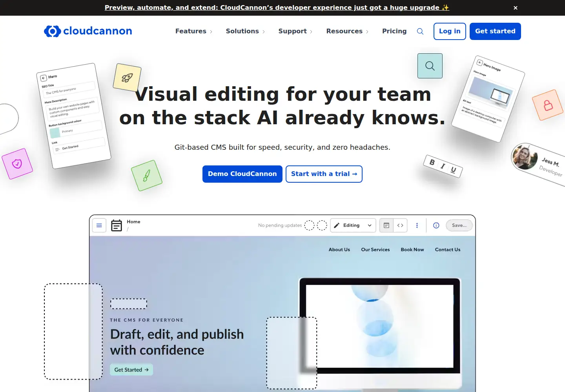
Task: Switch to the source code view icon
Action: (400, 225)
